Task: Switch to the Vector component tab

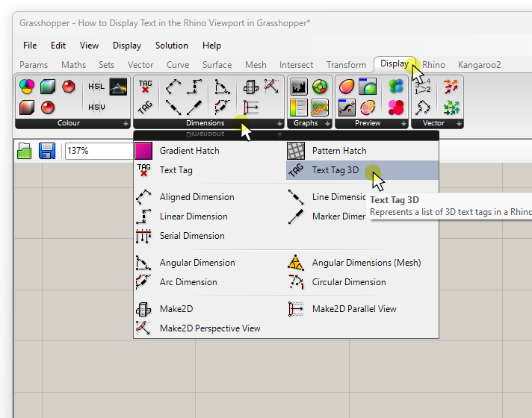Action: (140, 65)
